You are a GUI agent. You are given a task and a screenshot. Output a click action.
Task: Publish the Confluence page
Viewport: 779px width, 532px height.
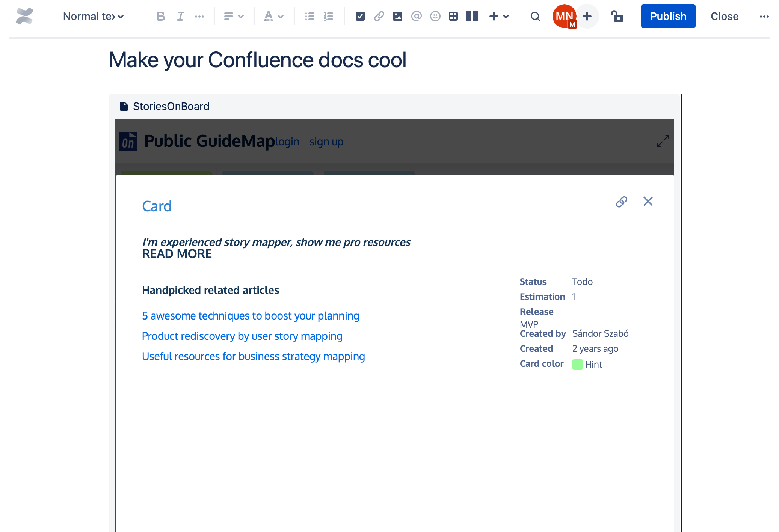pos(668,16)
